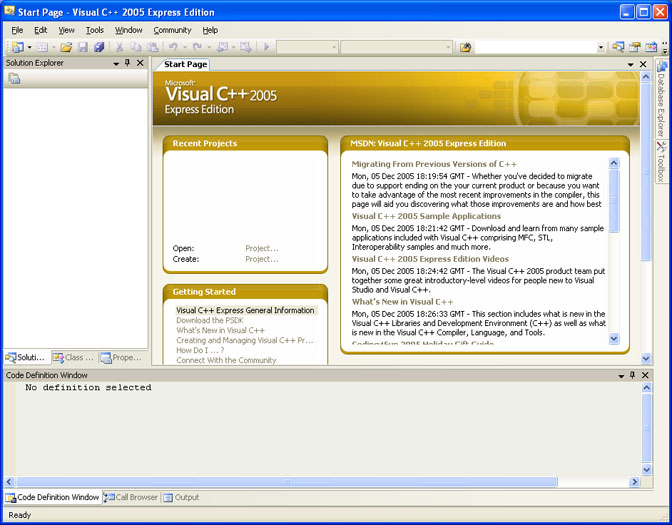This screenshot has width=672, height=525.
Task: Switch to the Solution Explorer bottom tab
Action: point(26,357)
